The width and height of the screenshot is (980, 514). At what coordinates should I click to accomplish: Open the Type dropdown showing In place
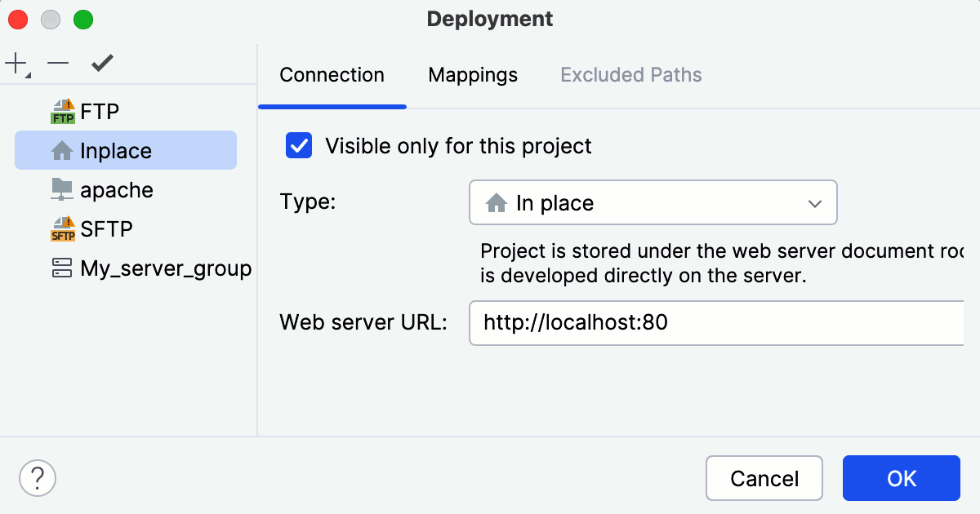[x=653, y=202]
